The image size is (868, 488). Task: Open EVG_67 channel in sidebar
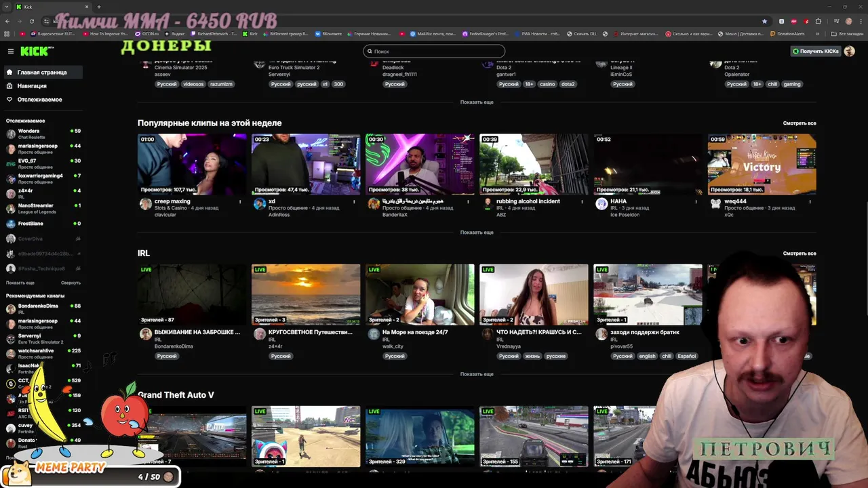[43, 163]
